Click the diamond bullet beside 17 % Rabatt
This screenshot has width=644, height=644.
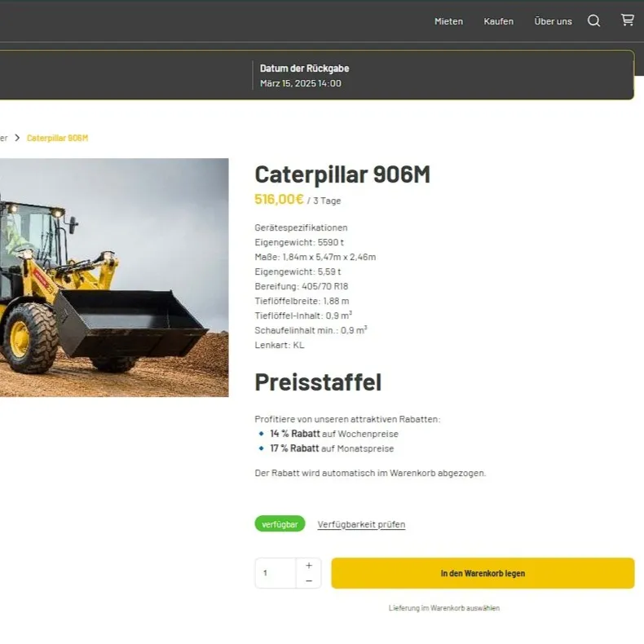[x=262, y=448]
